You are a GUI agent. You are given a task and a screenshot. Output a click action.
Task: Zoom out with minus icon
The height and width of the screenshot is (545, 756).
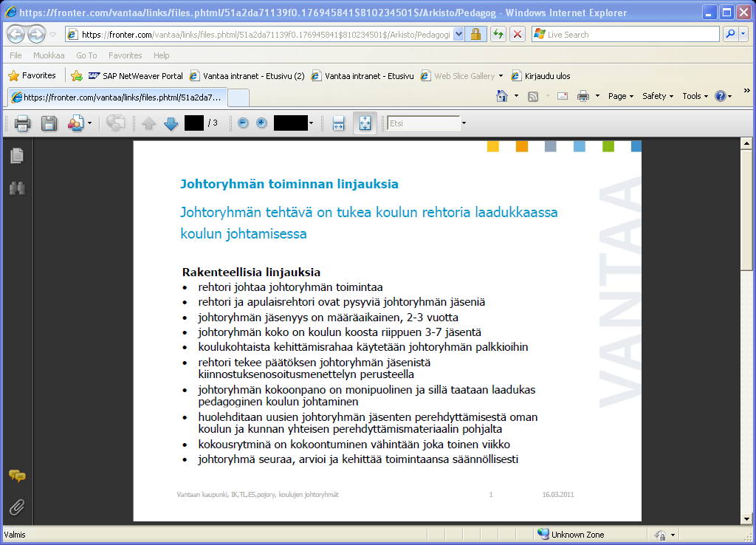click(243, 123)
